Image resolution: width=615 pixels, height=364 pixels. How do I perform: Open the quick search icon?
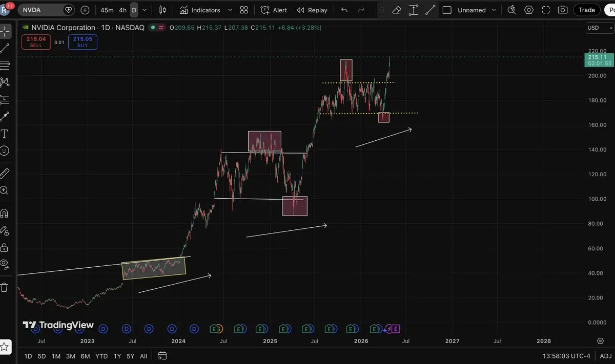(x=511, y=10)
